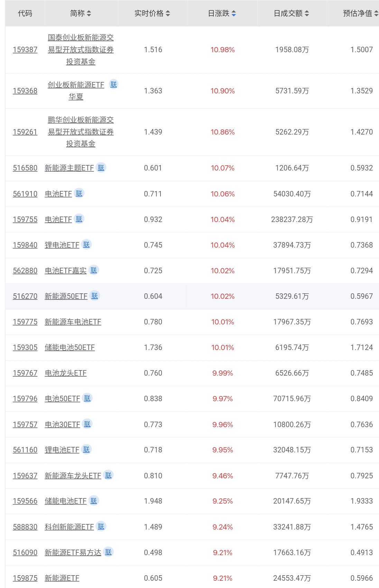Open the 鹏华创业板新能源交易型开放式指数证券投资基金 link
This screenshot has height=588, width=379.
pos(81,132)
